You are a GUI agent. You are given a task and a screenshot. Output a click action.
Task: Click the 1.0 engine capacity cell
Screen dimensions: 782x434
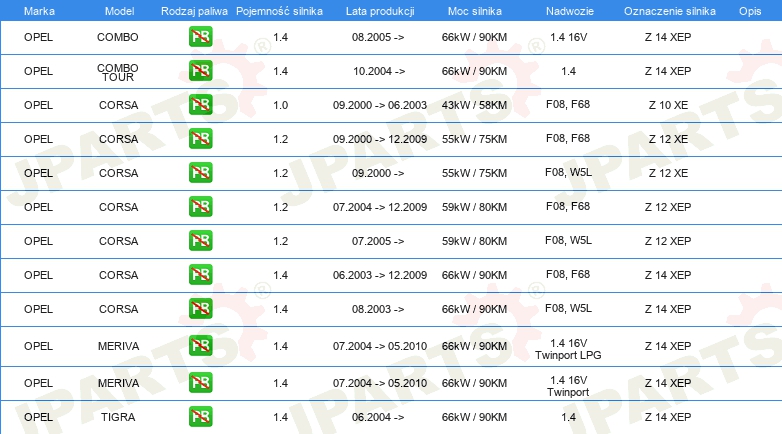click(281, 105)
